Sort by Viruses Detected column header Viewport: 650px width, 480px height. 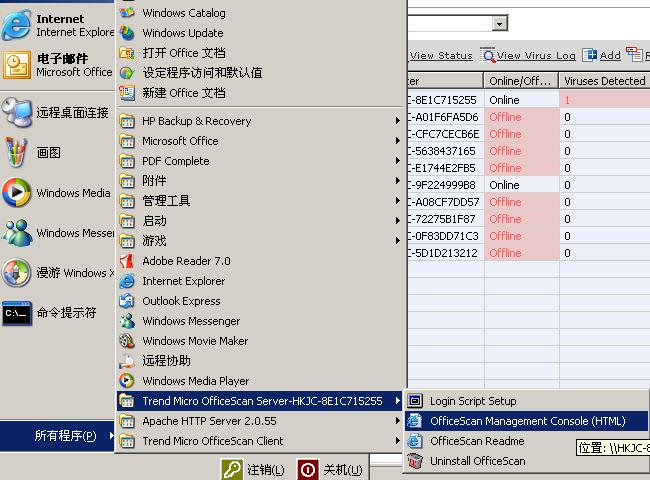coord(605,81)
